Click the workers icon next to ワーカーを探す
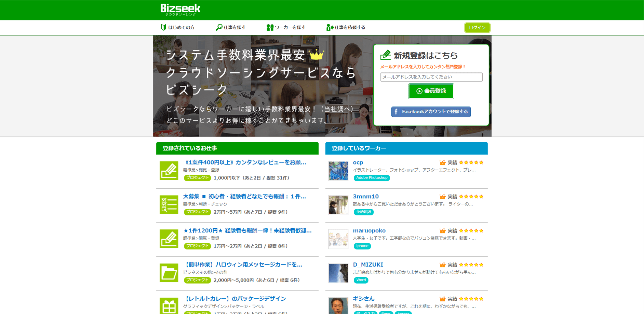This screenshot has width=644, height=314. click(270, 27)
